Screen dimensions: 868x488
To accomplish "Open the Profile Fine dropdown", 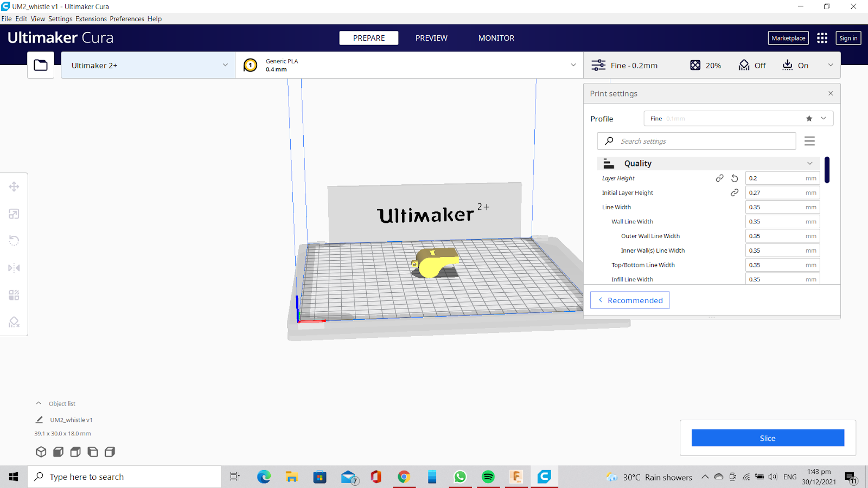I will click(738, 118).
